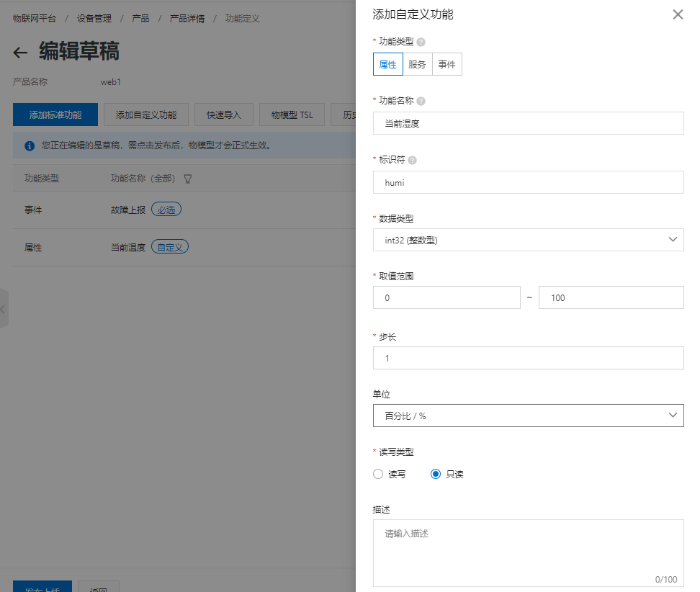This screenshot has width=700, height=592.
Task: Open the 单位 dropdown showing 百分比
Action: tap(528, 415)
